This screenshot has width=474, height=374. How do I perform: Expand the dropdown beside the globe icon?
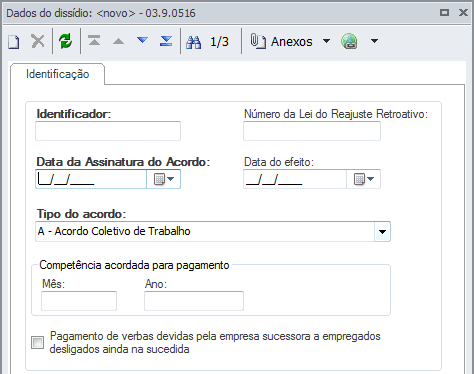pyautogui.click(x=375, y=41)
